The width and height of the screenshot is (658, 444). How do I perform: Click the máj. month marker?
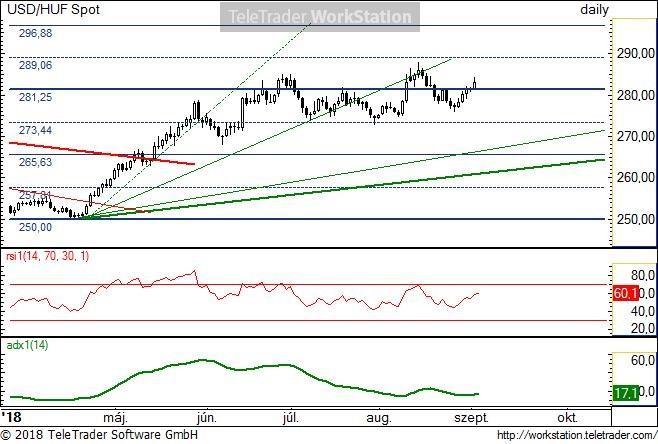point(115,418)
